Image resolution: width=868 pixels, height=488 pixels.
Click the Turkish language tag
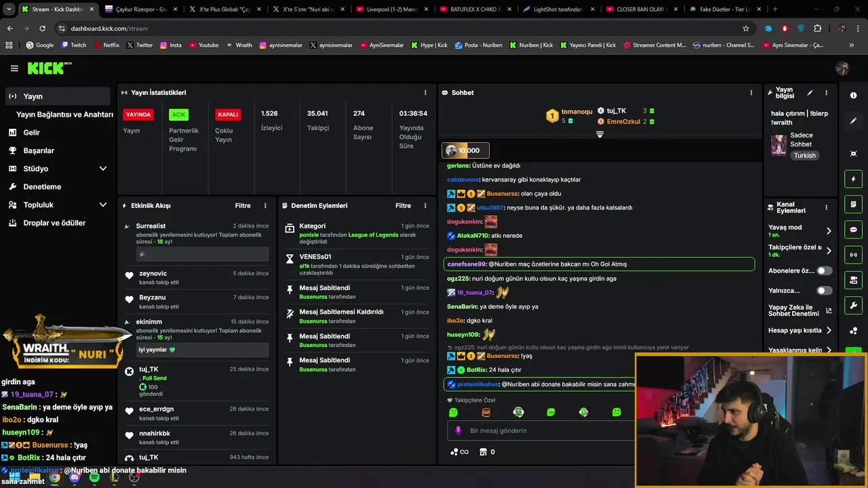(805, 155)
